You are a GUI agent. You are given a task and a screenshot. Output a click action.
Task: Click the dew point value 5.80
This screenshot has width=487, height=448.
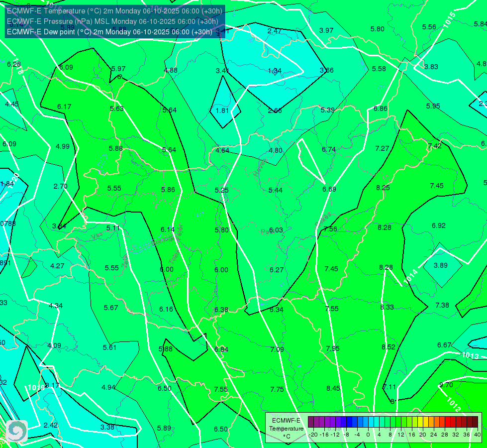pos(378,29)
